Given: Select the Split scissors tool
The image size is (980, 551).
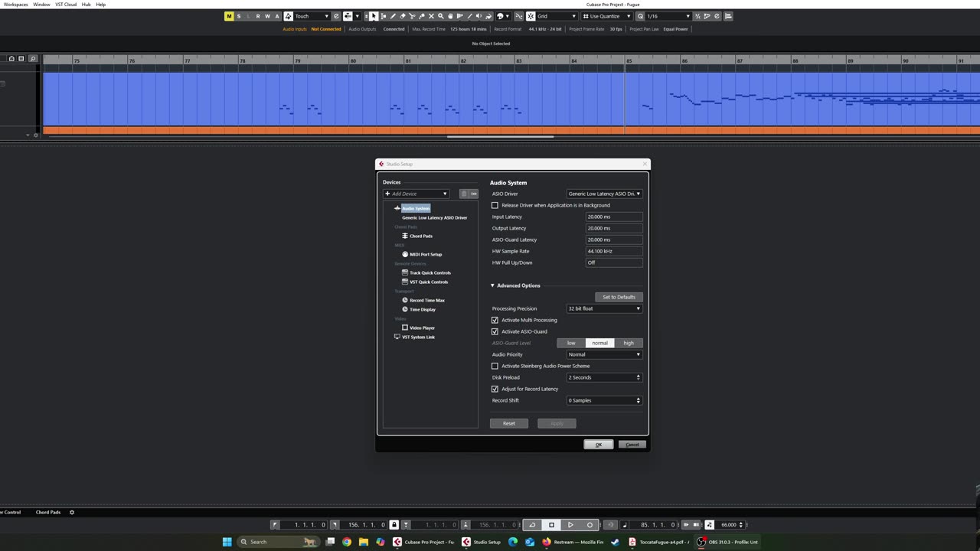Looking at the screenshot, I should coord(412,16).
